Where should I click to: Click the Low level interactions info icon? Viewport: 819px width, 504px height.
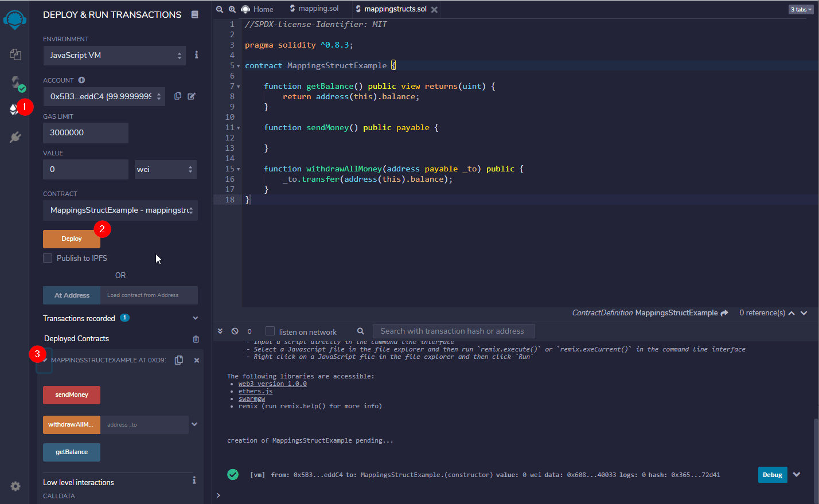[x=194, y=480]
